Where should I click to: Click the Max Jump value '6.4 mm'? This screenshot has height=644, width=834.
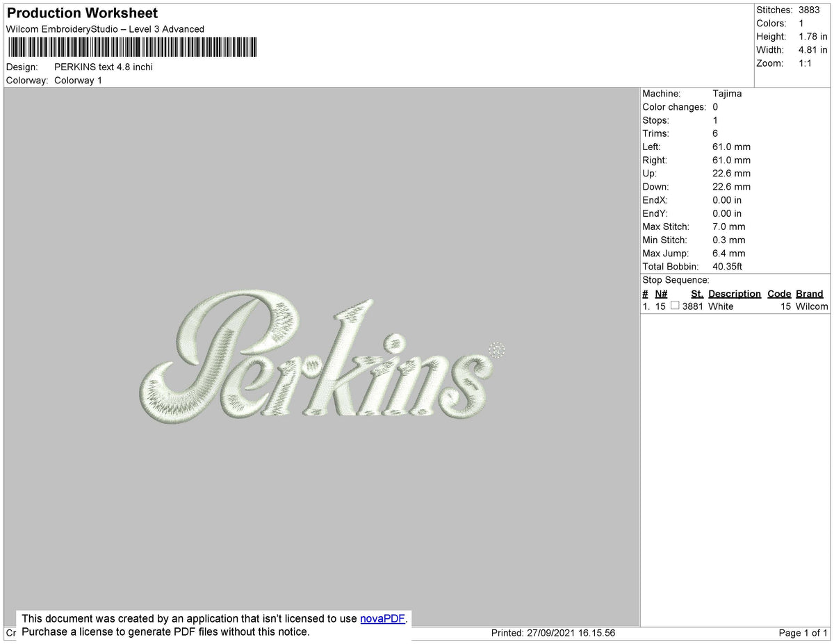pyautogui.click(x=728, y=253)
